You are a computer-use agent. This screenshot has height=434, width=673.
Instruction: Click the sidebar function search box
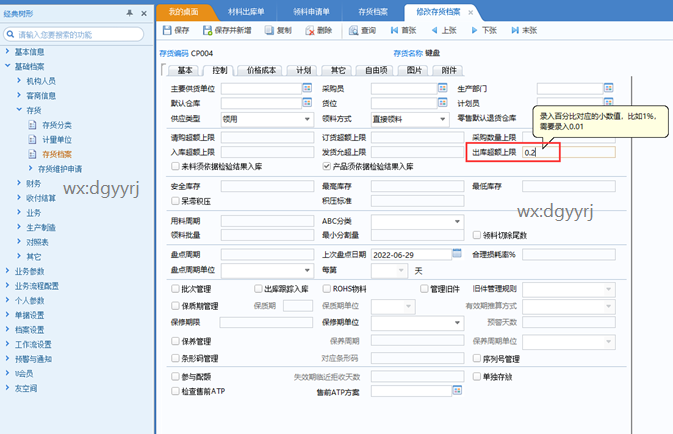73,34
